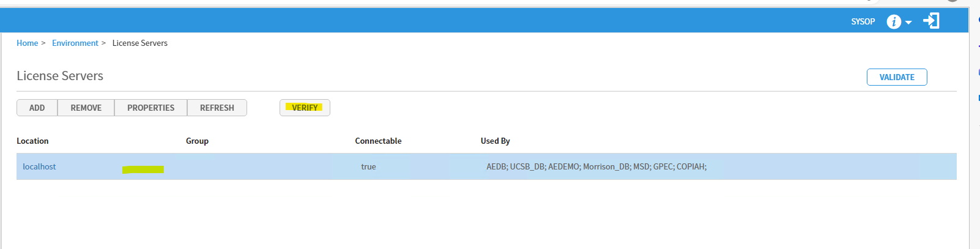Select the localhost server link

39,166
